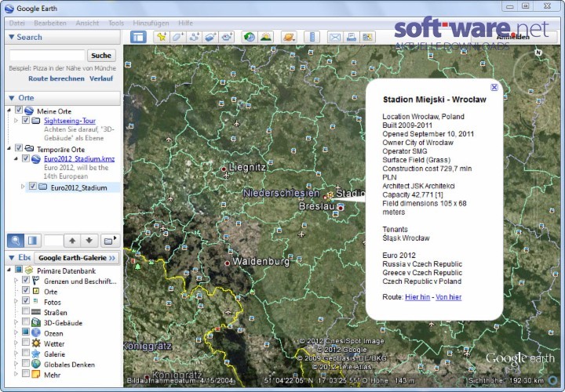Screen dimensions: 565x392
Task: Expand the Mehr layer tree
Action: (16, 374)
